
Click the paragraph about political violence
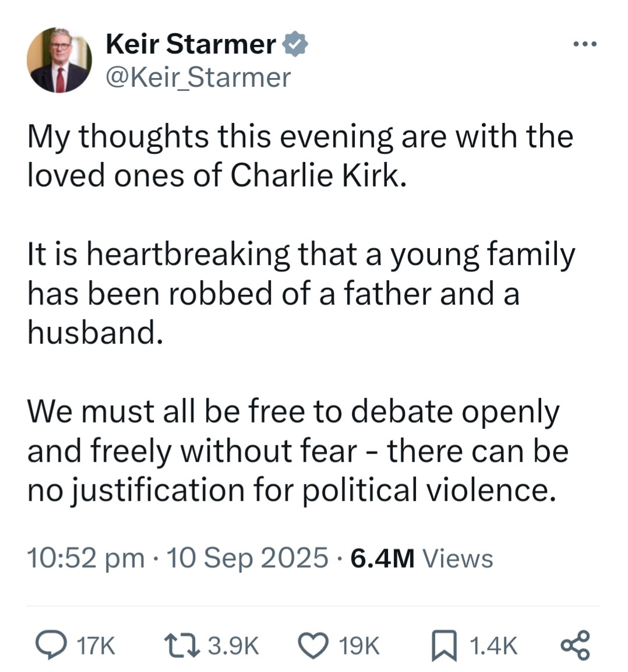tap(297, 451)
